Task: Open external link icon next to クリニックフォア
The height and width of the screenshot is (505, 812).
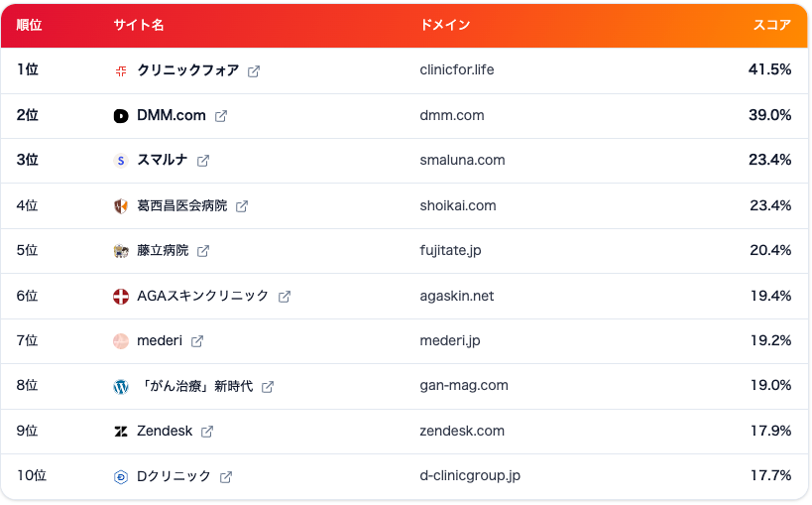Action: pyautogui.click(x=254, y=71)
